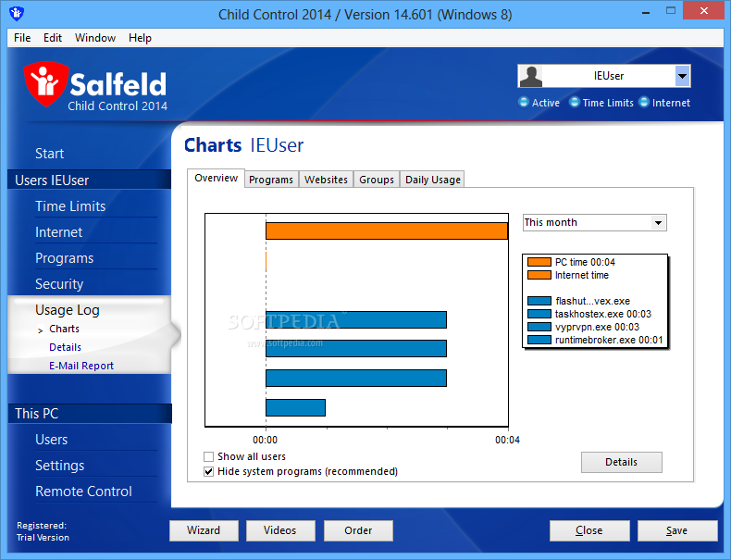
Task: Click the Close button at bottom
Action: pyautogui.click(x=589, y=530)
